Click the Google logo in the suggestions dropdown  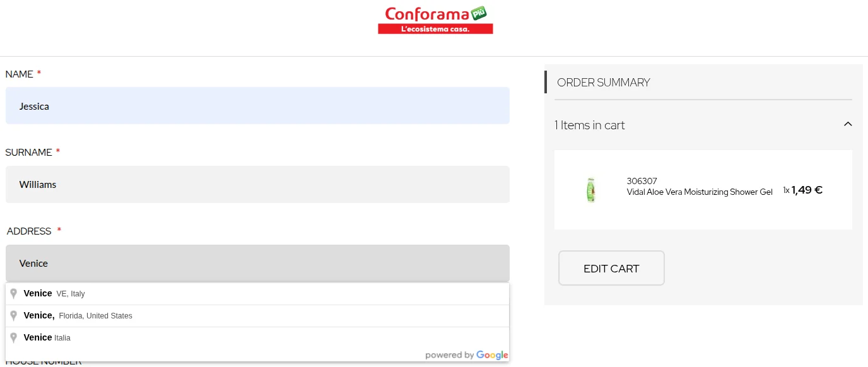(493, 355)
